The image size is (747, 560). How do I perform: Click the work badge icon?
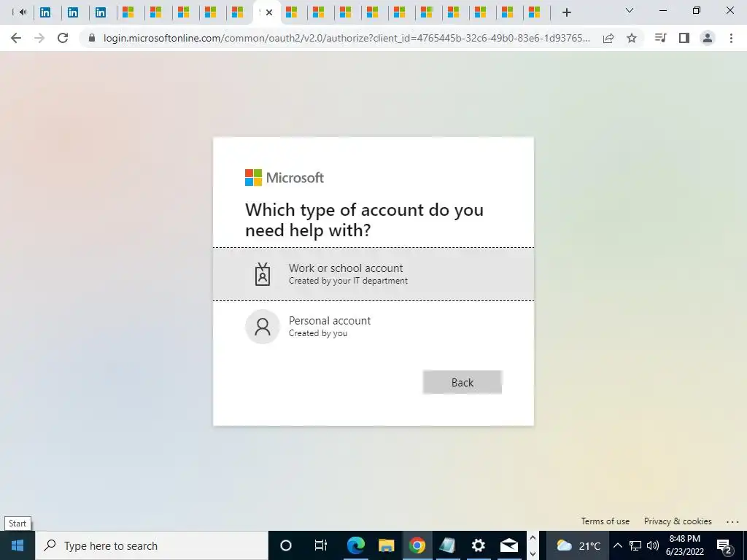(x=263, y=274)
